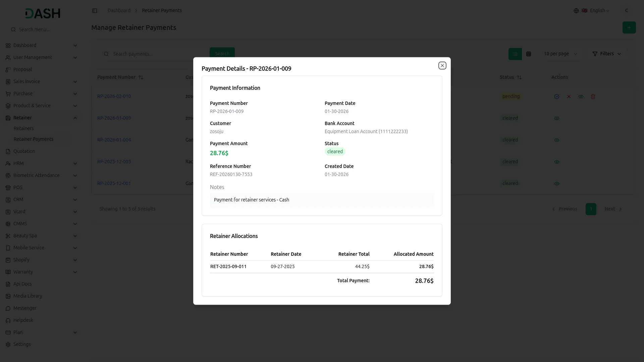Switch to grid view icon
Viewport: 644px width, 362px height.
[529, 54]
